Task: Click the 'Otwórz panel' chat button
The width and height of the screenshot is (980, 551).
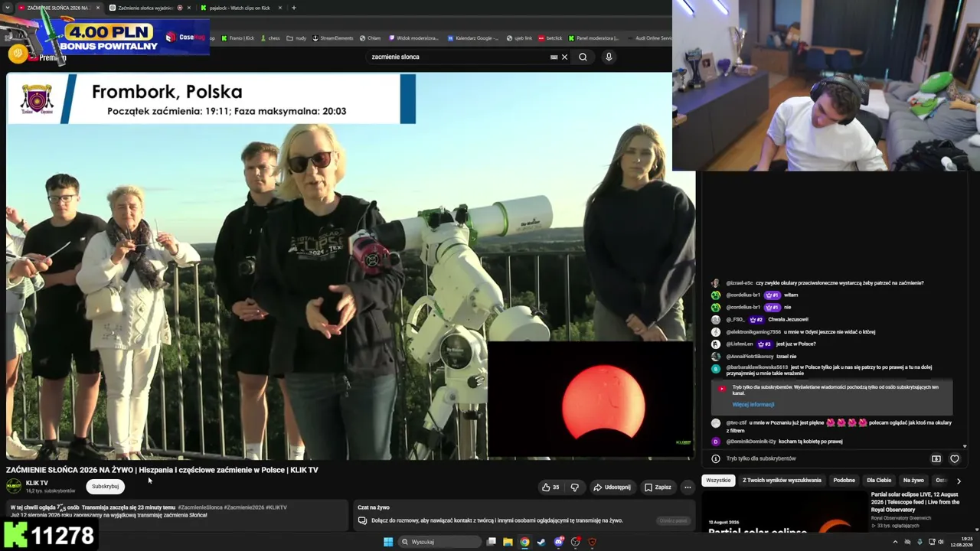Action: [673, 521]
